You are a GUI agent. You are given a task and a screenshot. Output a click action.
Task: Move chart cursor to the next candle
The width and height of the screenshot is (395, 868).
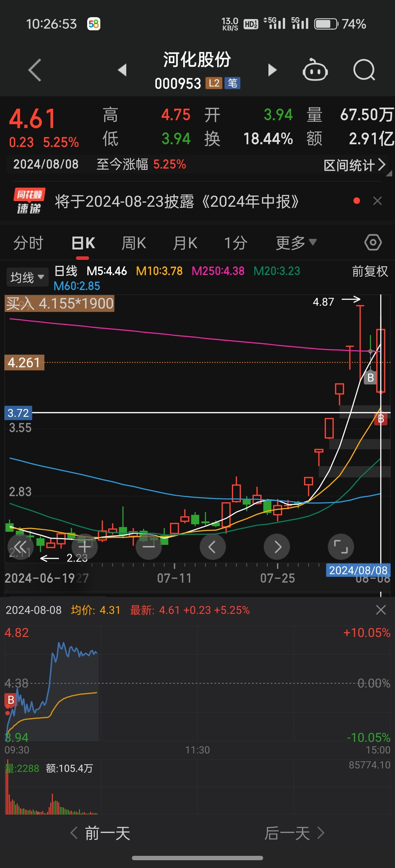point(277,546)
